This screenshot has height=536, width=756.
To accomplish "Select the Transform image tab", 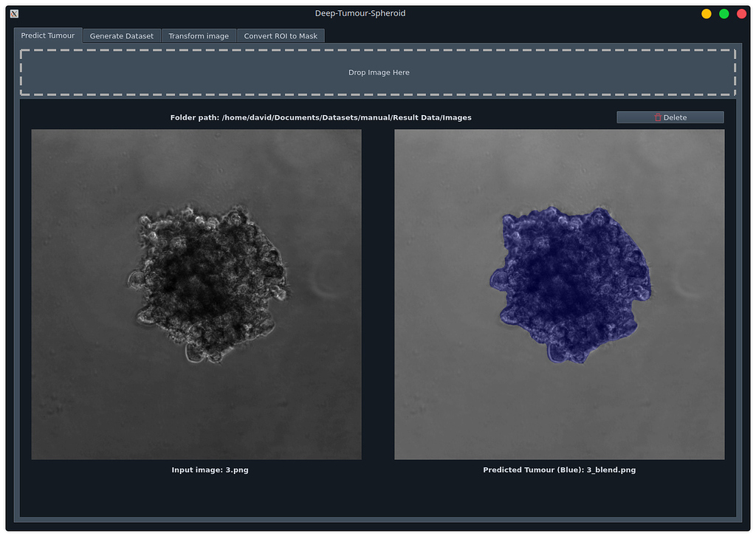I will coord(199,35).
